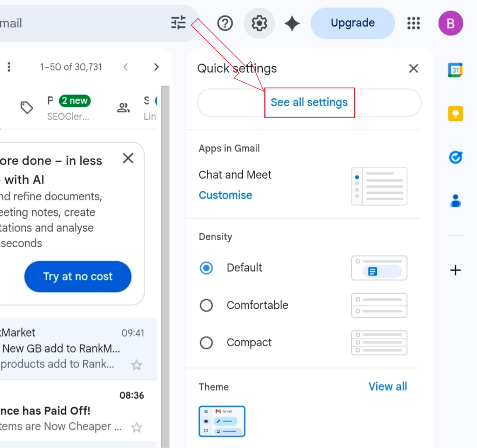Switch to the Social tab

137,108
